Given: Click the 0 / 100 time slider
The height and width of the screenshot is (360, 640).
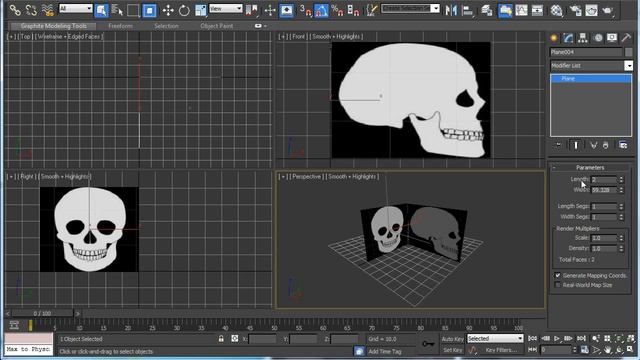Looking at the screenshot, I should pyautogui.click(x=42, y=313).
